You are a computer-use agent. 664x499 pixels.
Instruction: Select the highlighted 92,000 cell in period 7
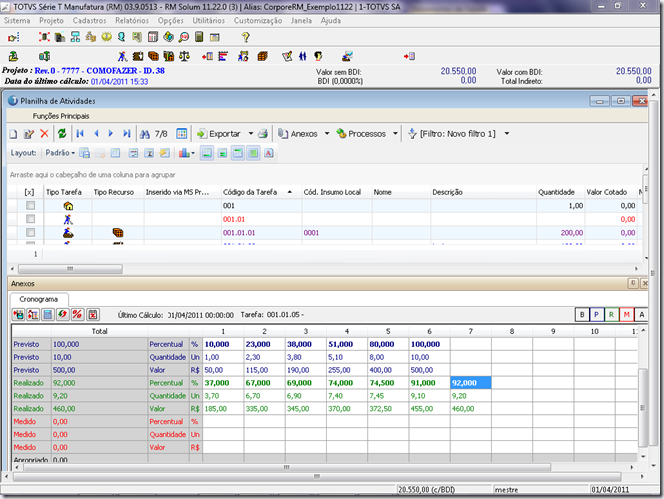(x=471, y=383)
